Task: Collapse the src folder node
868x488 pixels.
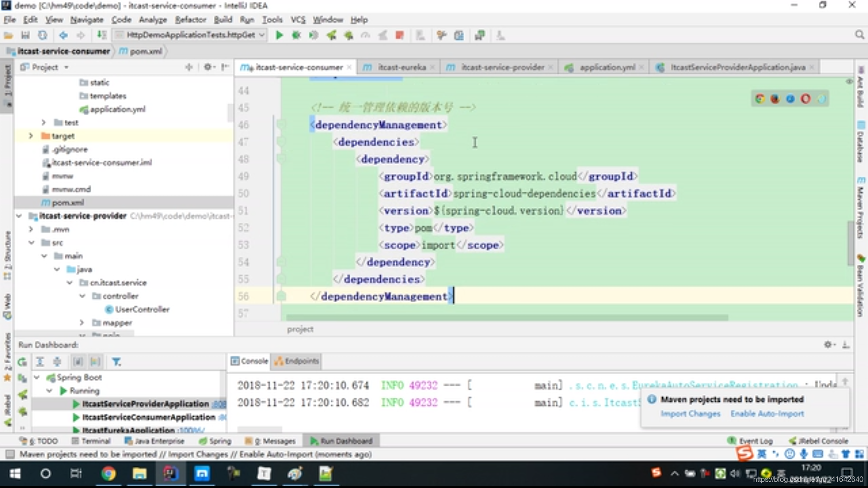Action: (31, 243)
